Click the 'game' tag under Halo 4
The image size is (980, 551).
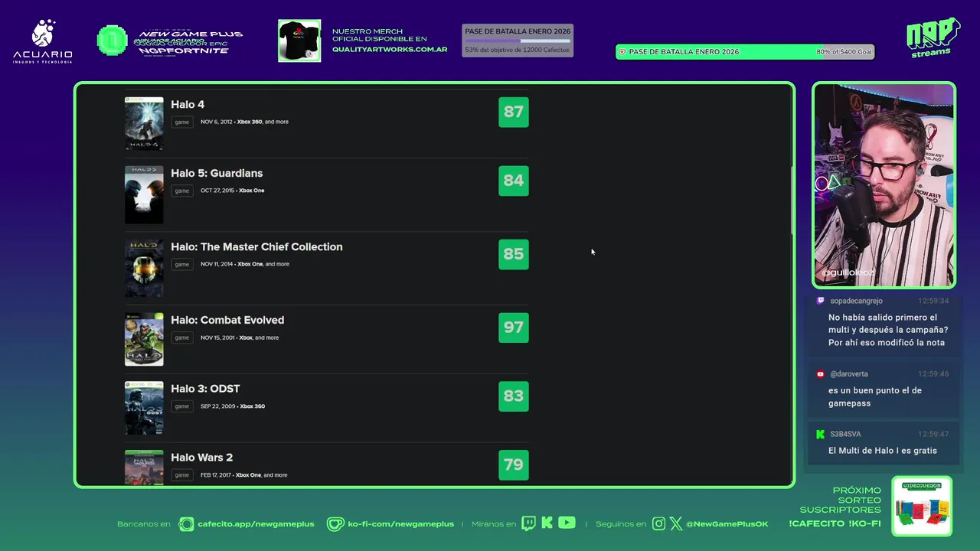pos(181,122)
